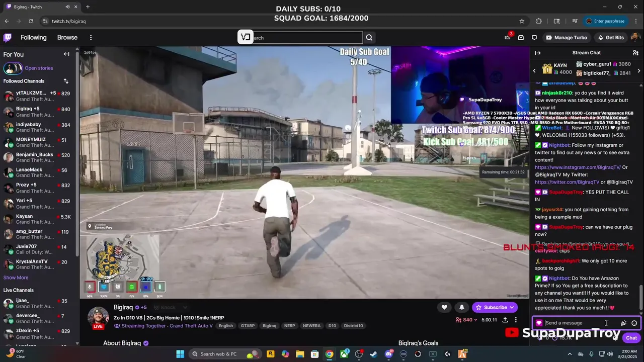
Task: Open File Explorer from taskbar
Action: (300, 354)
